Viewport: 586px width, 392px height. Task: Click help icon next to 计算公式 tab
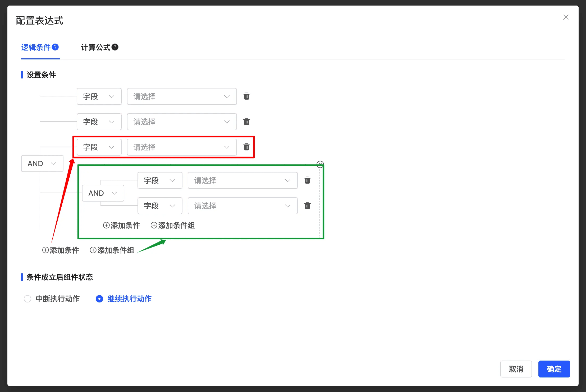(115, 47)
